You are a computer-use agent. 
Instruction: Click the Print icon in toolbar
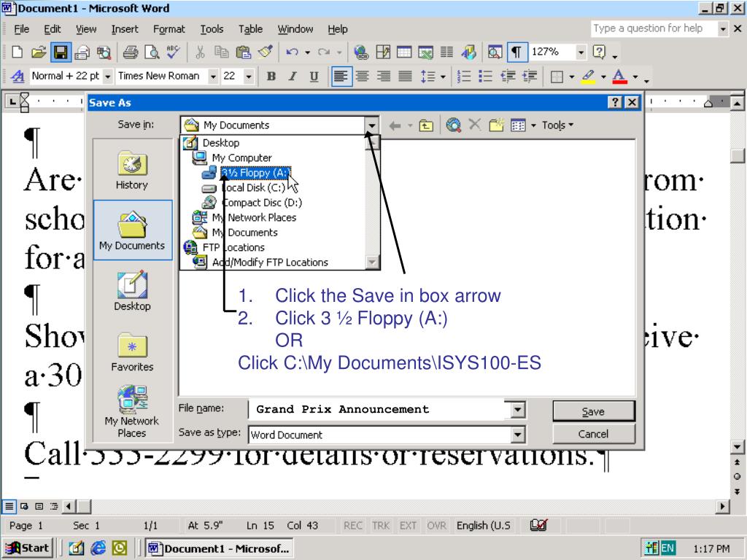130,52
